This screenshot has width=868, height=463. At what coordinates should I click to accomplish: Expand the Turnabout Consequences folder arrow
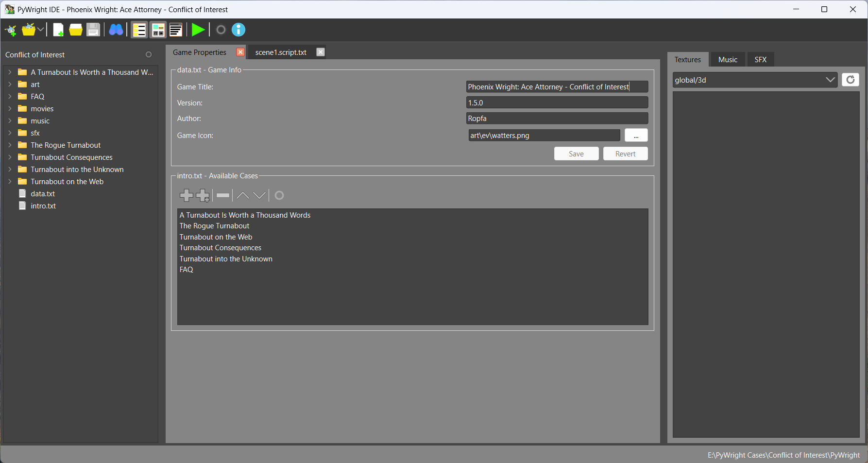click(10, 157)
